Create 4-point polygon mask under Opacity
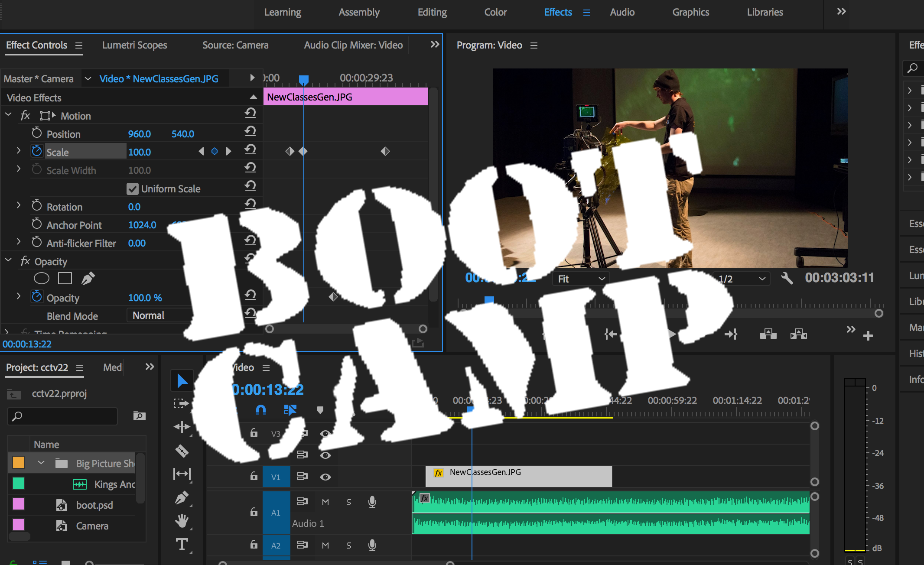The height and width of the screenshot is (565, 924). [x=65, y=278]
